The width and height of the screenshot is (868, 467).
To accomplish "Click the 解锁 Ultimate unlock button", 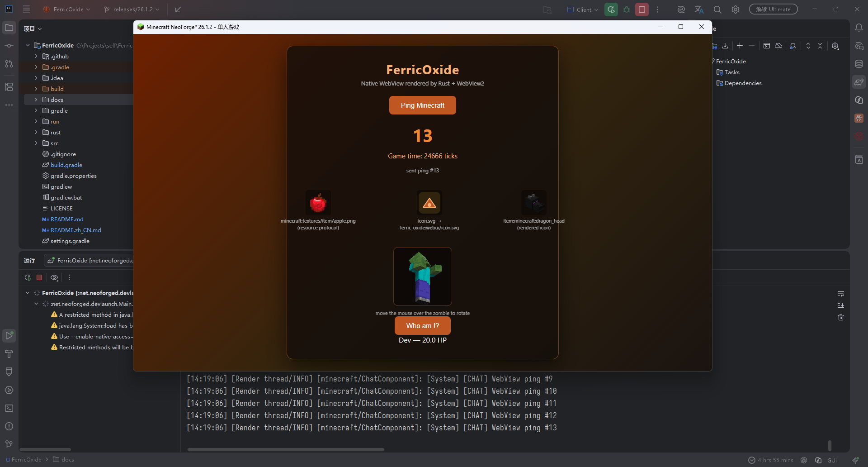I will [774, 9].
